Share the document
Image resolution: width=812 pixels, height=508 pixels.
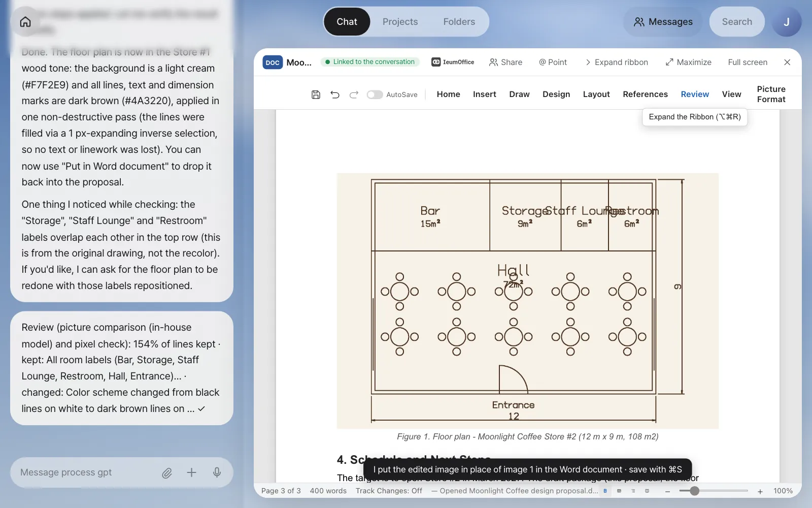505,62
